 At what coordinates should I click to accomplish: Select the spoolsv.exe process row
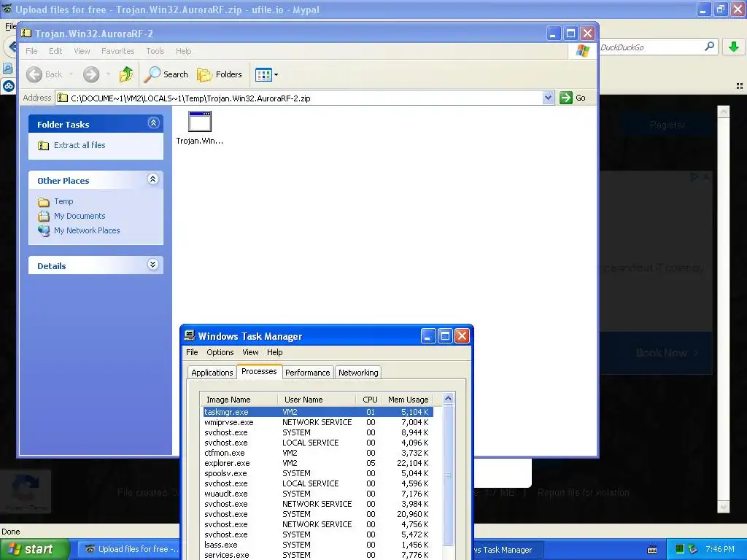tap(318, 473)
